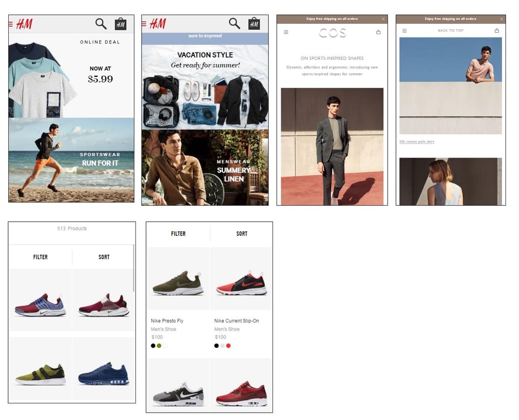
Task: Open the bag icon on the Vacation Style page
Action: pos(254,23)
